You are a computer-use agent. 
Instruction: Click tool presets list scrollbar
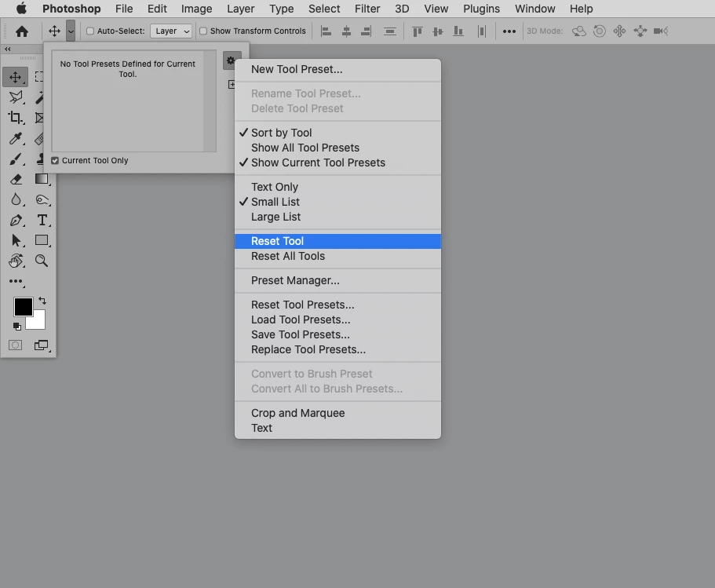pyautogui.click(x=210, y=101)
